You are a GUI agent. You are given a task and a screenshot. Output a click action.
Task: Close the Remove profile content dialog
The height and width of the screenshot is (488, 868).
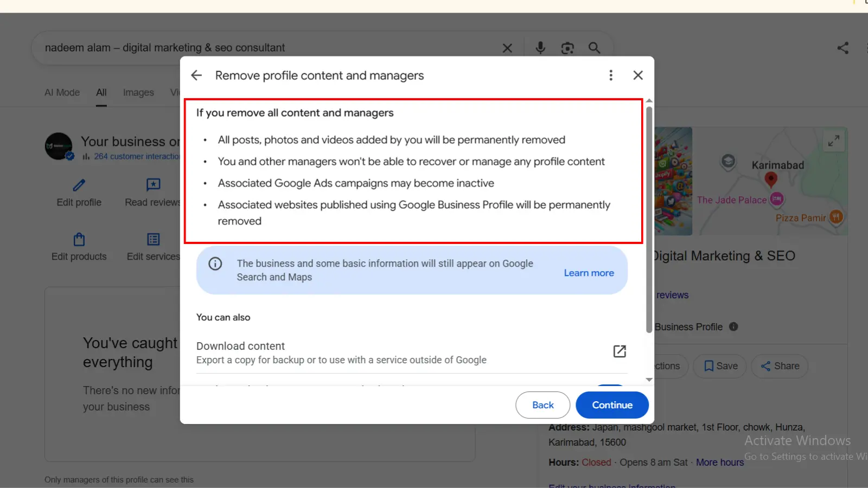638,75
